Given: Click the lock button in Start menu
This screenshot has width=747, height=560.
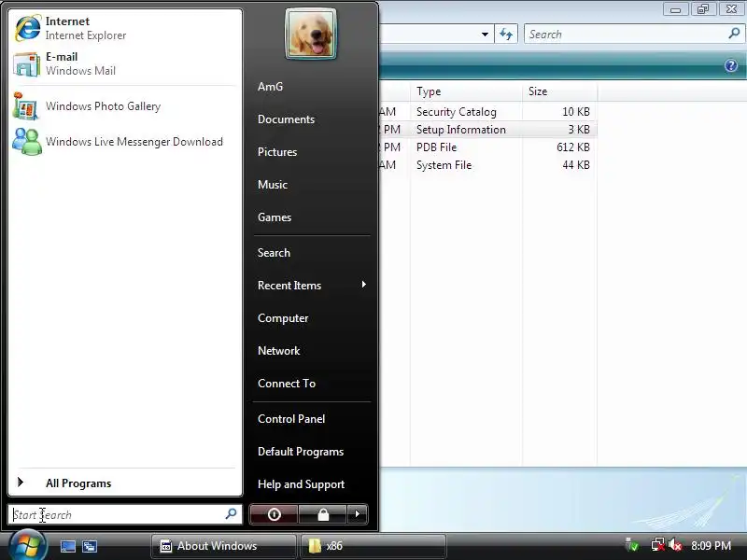Looking at the screenshot, I should pos(322,514).
